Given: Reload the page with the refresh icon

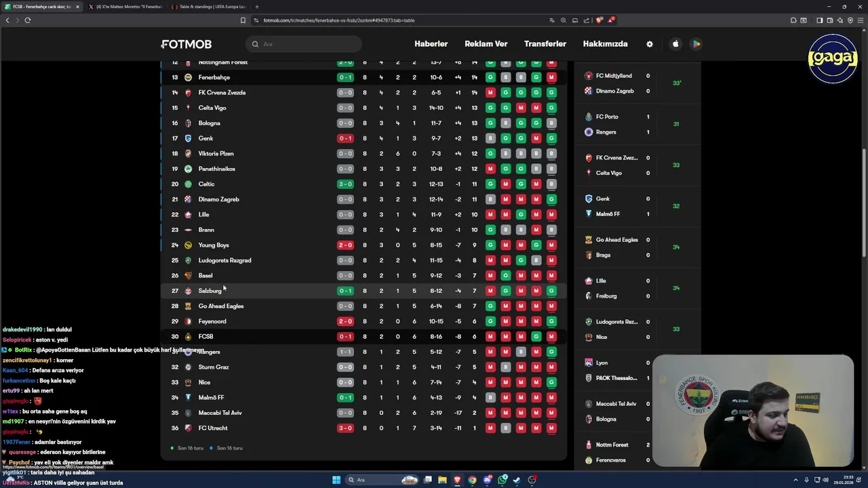Looking at the screenshot, I should 28,20.
